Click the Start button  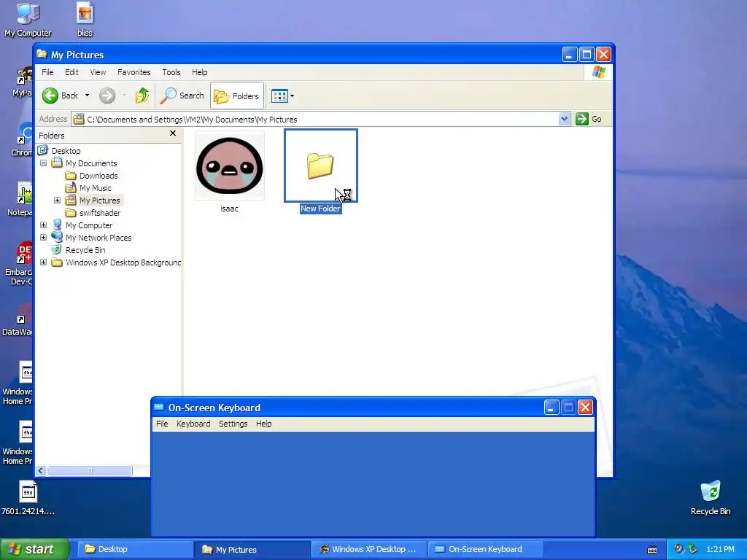point(34,549)
